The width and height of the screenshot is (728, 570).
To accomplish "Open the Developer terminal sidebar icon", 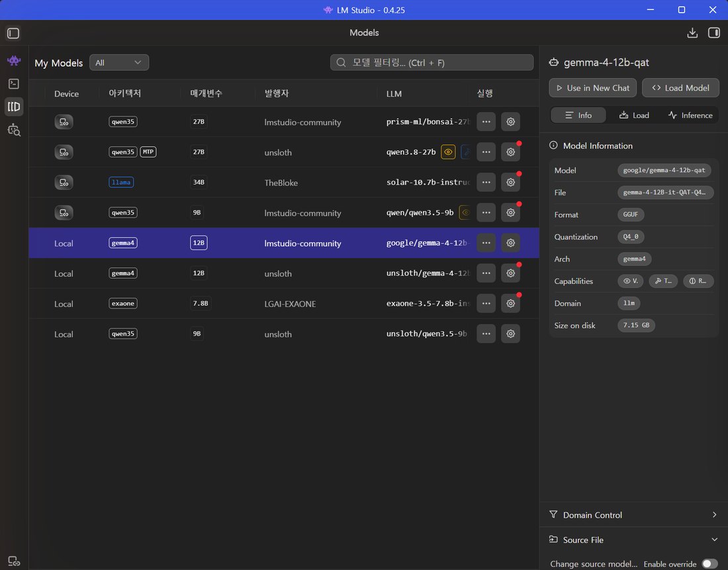I will pos(14,83).
